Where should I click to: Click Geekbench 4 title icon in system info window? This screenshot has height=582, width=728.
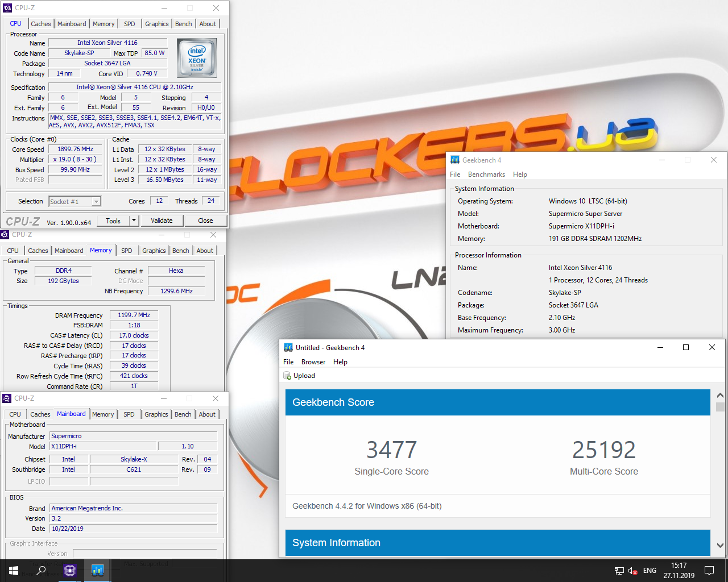(455, 160)
